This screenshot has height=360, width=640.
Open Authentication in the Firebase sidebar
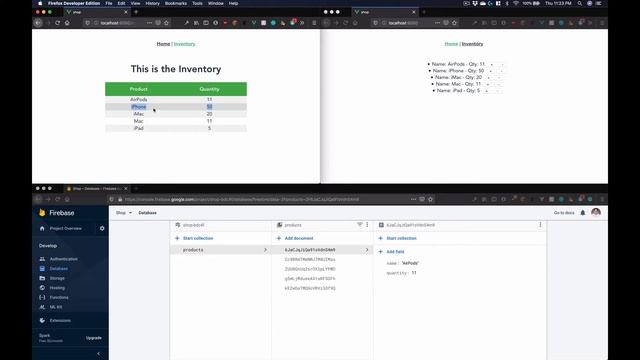tap(63, 259)
